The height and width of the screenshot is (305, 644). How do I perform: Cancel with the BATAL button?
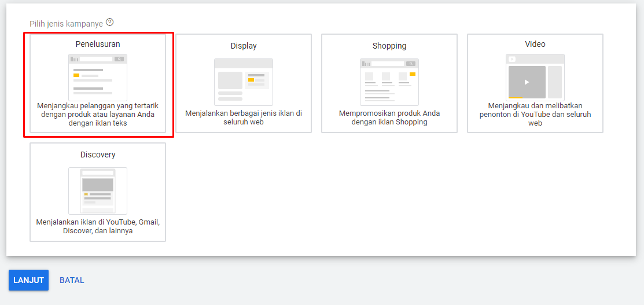(x=72, y=280)
